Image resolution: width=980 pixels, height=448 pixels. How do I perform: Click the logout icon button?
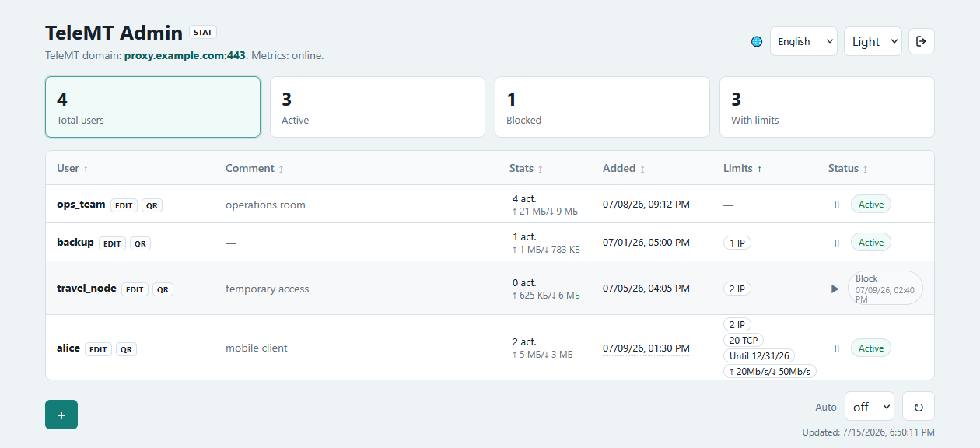(922, 41)
